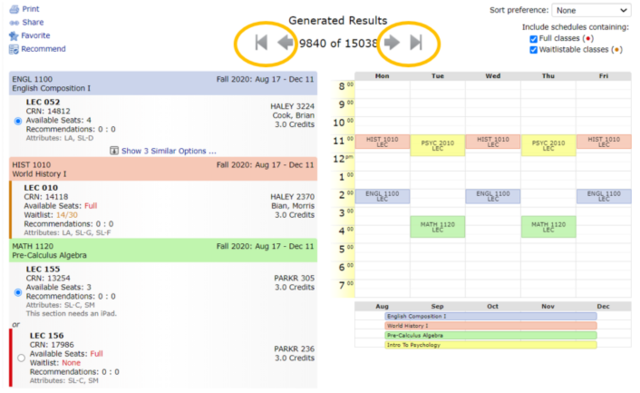This screenshot has height=393, width=640.
Task: Click the Share icon
Action: point(14,22)
